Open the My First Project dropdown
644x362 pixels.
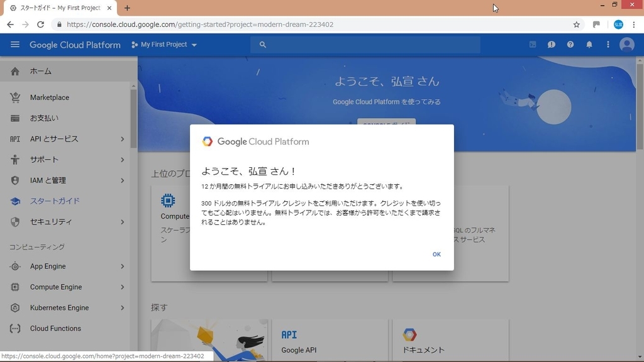pyautogui.click(x=164, y=45)
